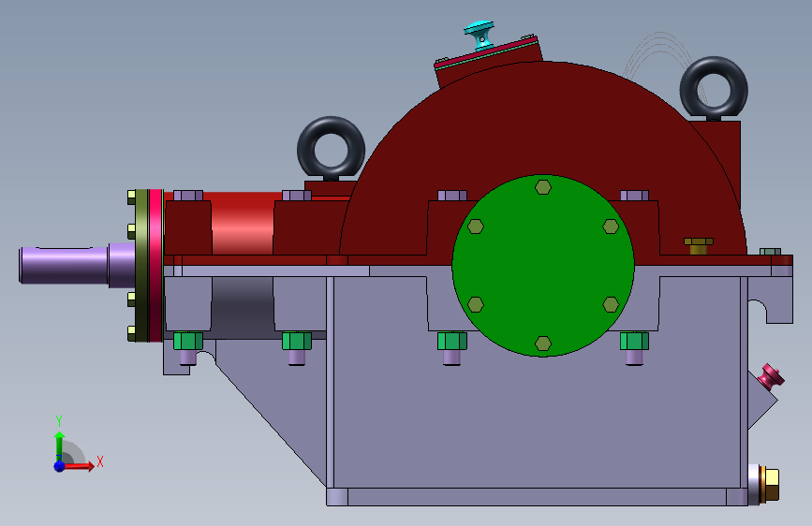Click the purple input shaft end
This screenshot has height=526, width=812.
64,265
